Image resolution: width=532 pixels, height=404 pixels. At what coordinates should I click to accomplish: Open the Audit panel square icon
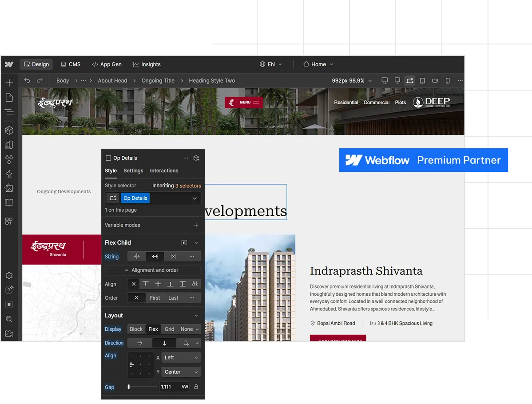9,305
